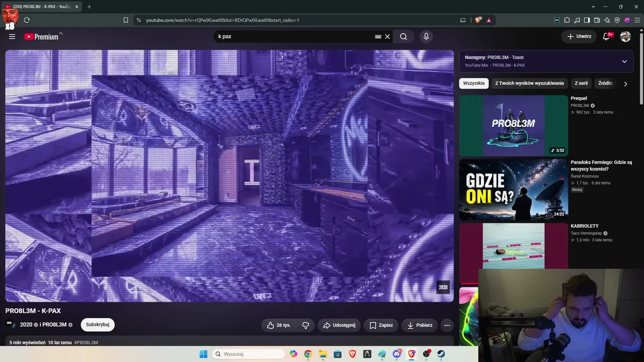The image size is (644, 362).
Task: Open the browser extensions puzzle icon
Action: [567, 20]
